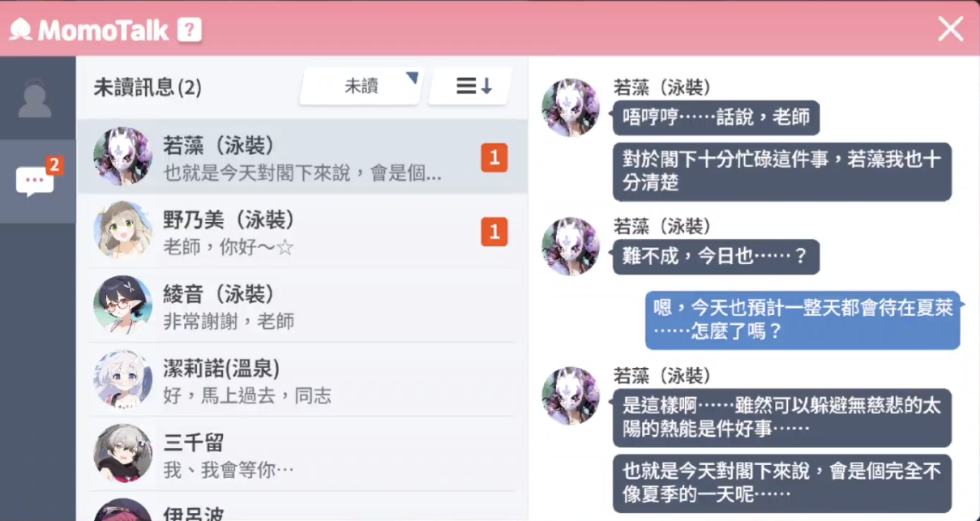Click the blue reply bubble about 夏萊
Image resolution: width=980 pixels, height=521 pixels.
coord(802,320)
